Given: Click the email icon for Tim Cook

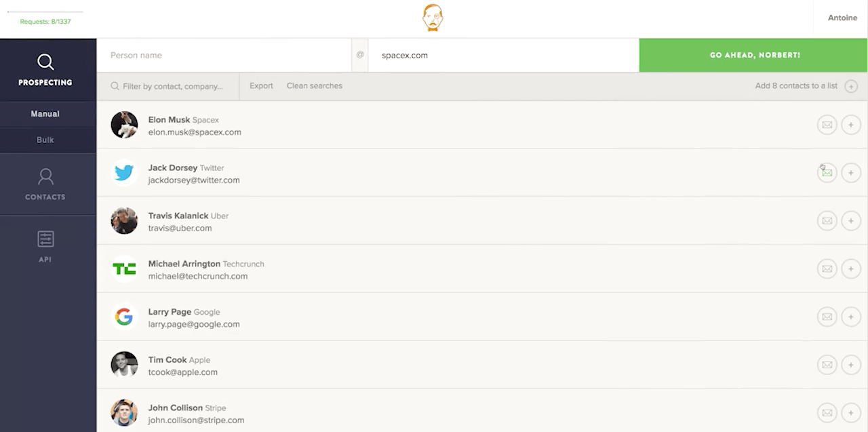Looking at the screenshot, I should click(x=827, y=365).
